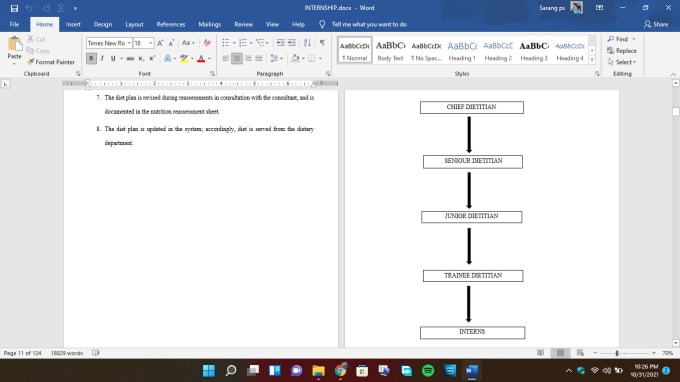Image resolution: width=680 pixels, height=382 pixels.
Task: Click the Paste clipboard icon
Action: (14, 44)
